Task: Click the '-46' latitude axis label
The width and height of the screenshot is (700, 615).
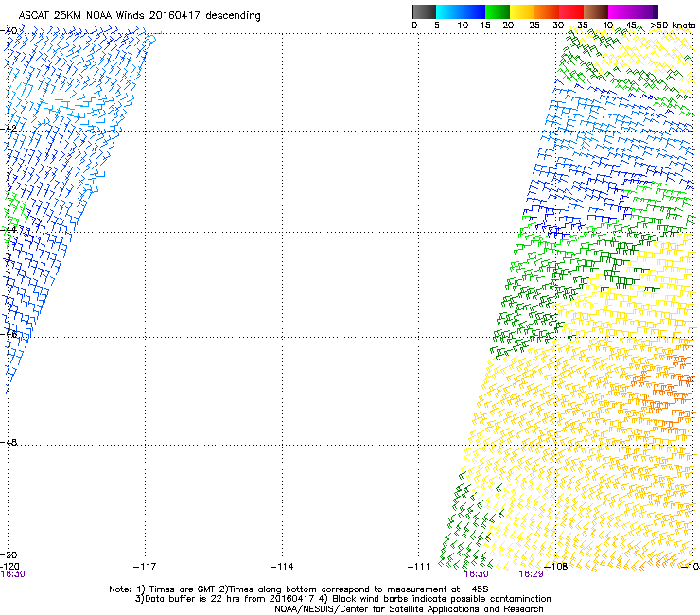Action: (x=9, y=334)
